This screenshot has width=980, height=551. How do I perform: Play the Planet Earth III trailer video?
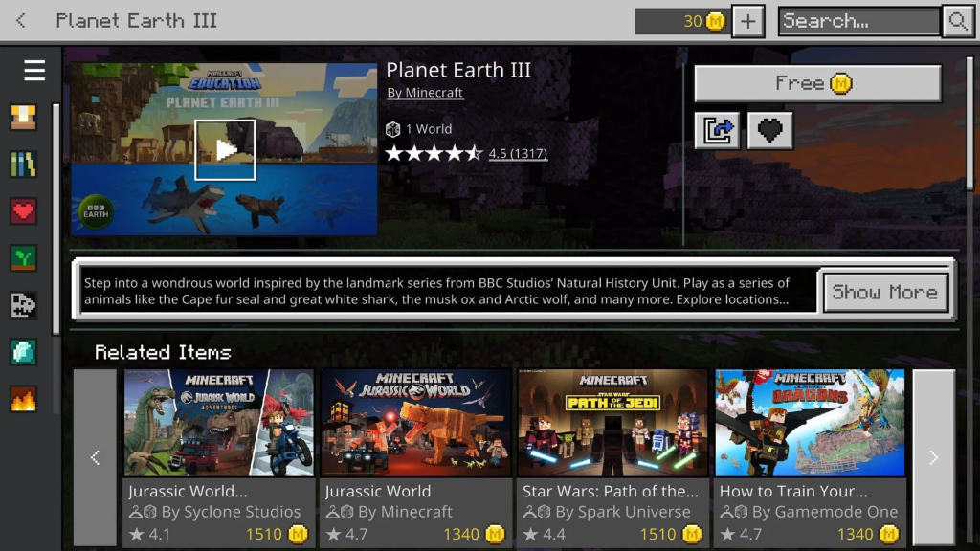(225, 150)
